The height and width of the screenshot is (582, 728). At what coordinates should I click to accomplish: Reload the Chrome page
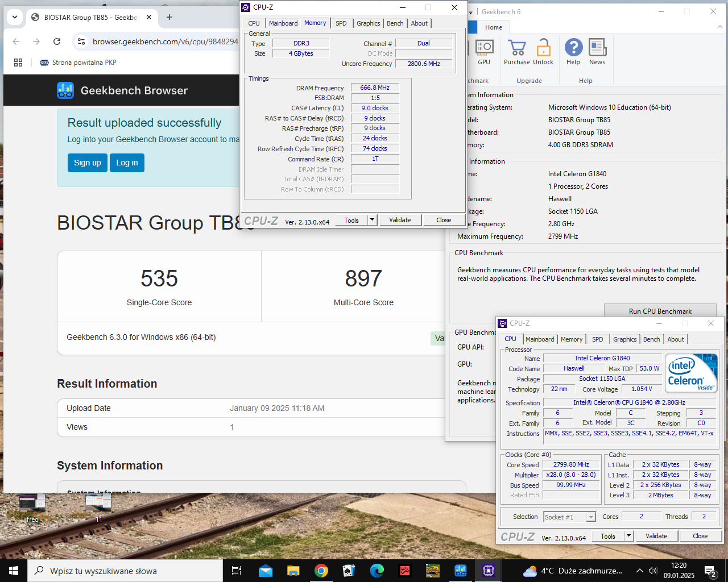(57, 41)
